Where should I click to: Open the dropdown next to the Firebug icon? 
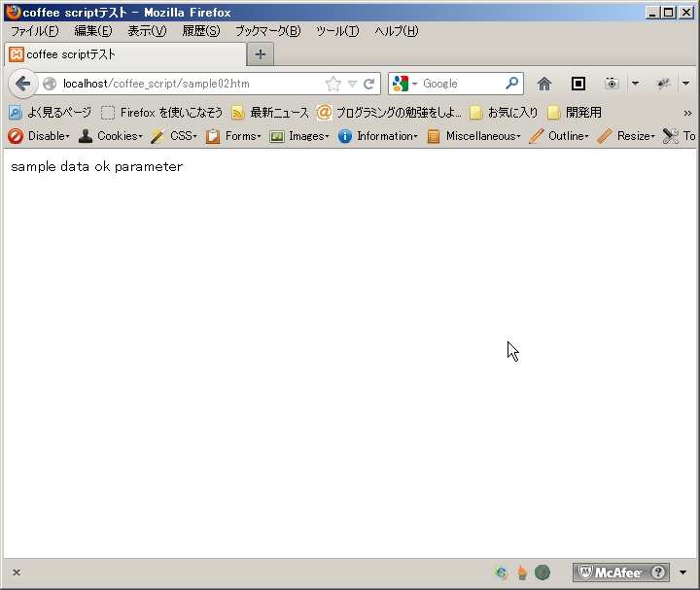tap(685, 84)
